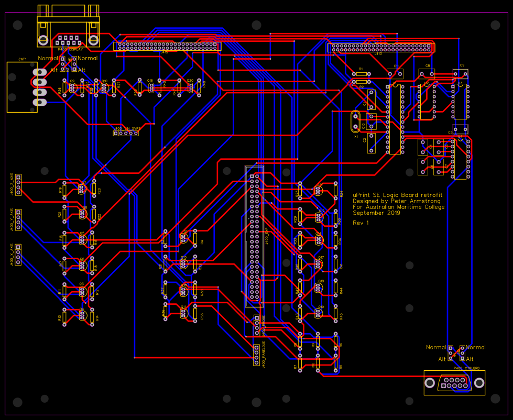The width and height of the screenshot is (513, 420).
Task: Click the 'CNT1' reference label
Action: click(x=23, y=59)
